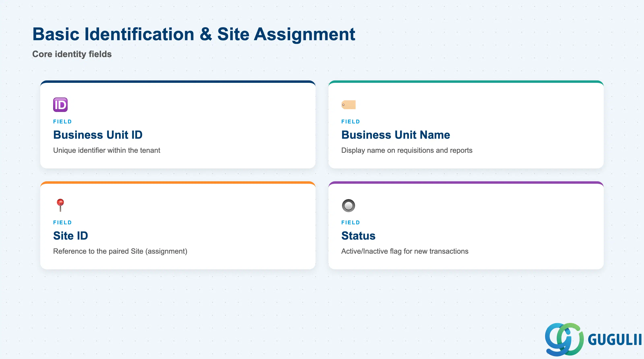Click FIELD label above Site ID

63,223
